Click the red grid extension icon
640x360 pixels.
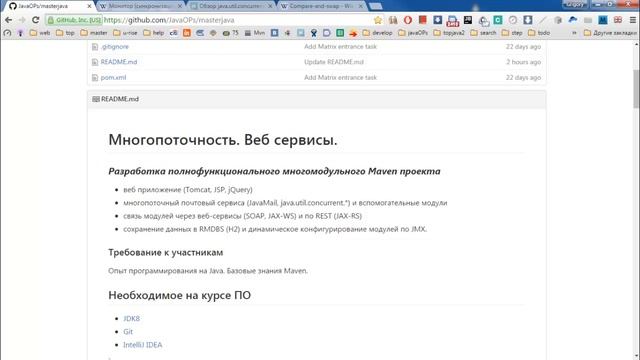618,20
